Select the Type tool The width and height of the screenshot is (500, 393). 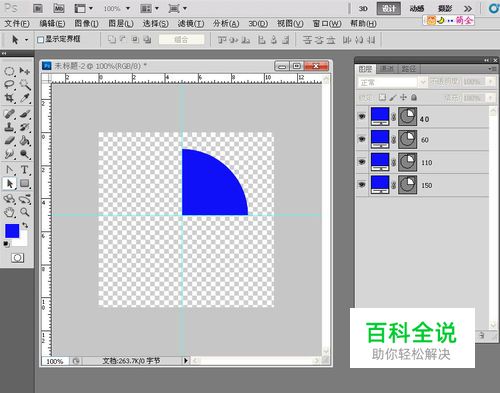(x=24, y=170)
